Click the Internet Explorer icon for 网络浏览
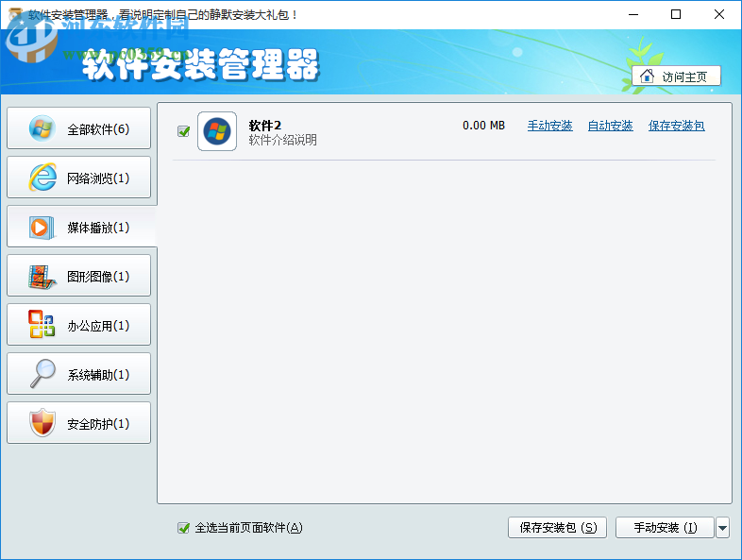 [x=42, y=178]
